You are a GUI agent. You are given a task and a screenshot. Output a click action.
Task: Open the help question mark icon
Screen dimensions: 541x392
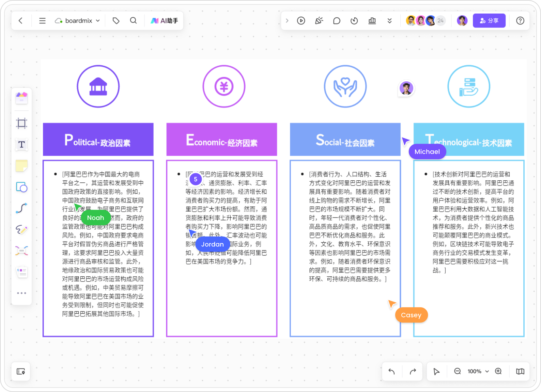tap(520, 21)
